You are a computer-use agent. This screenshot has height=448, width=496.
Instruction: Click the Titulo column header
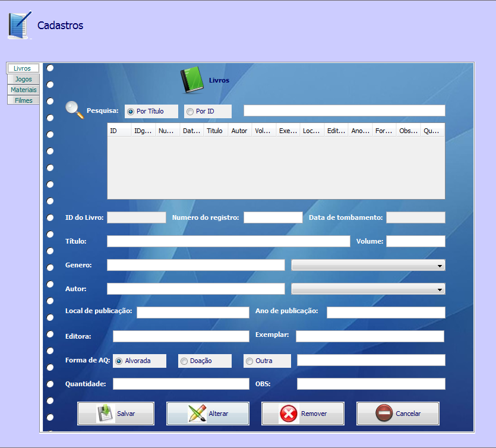pyautogui.click(x=216, y=131)
